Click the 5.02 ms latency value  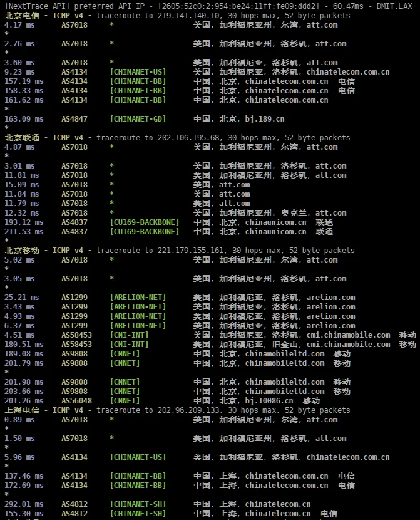point(19,259)
